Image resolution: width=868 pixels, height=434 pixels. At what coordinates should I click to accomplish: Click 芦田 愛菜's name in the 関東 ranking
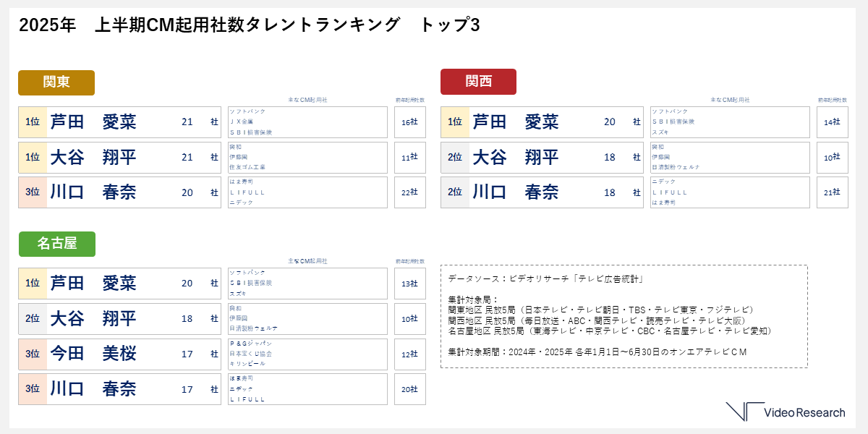pos(93,122)
